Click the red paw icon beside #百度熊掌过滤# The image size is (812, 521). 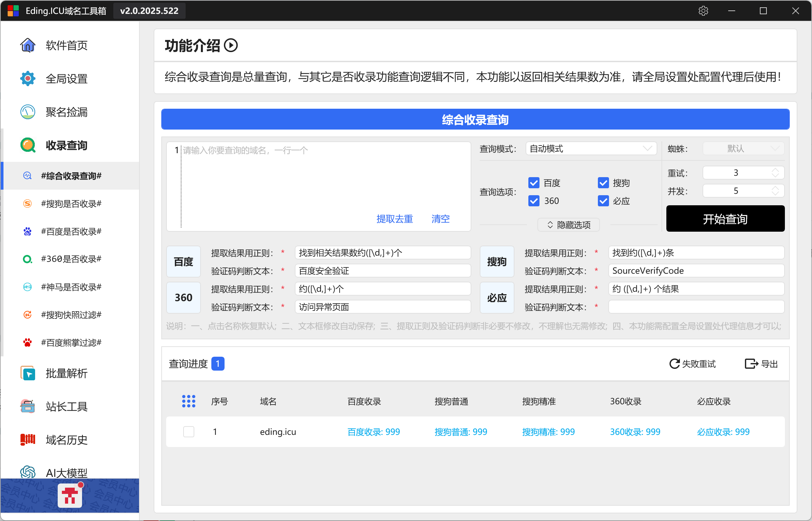click(27, 342)
